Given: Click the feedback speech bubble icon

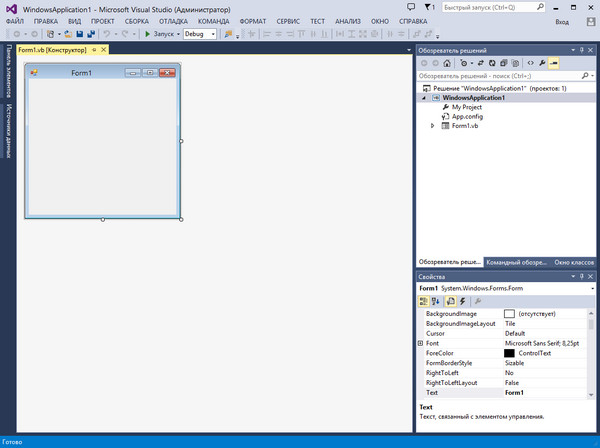Looking at the screenshot, I should (411, 7).
